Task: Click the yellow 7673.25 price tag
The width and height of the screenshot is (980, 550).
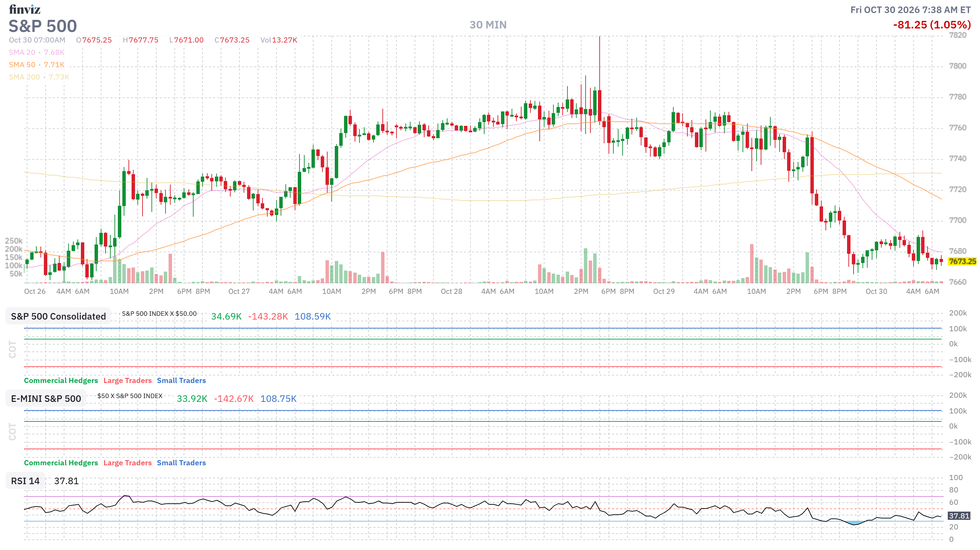Action: (962, 261)
